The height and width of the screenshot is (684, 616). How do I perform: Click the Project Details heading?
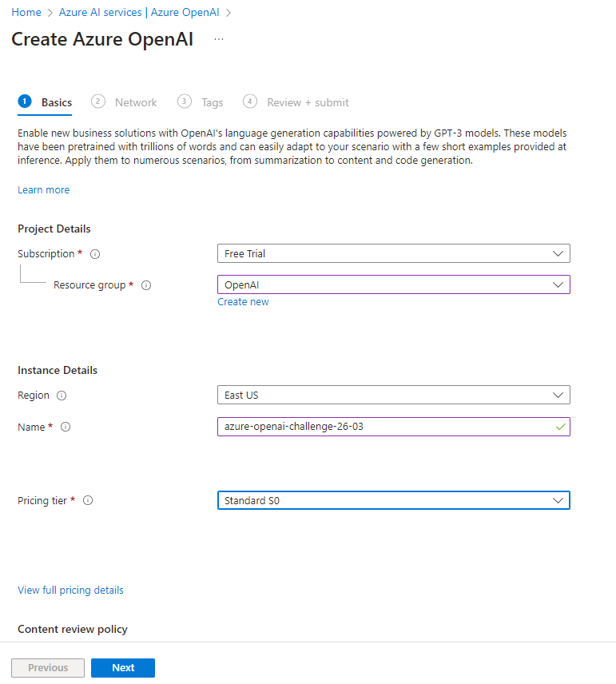click(54, 229)
